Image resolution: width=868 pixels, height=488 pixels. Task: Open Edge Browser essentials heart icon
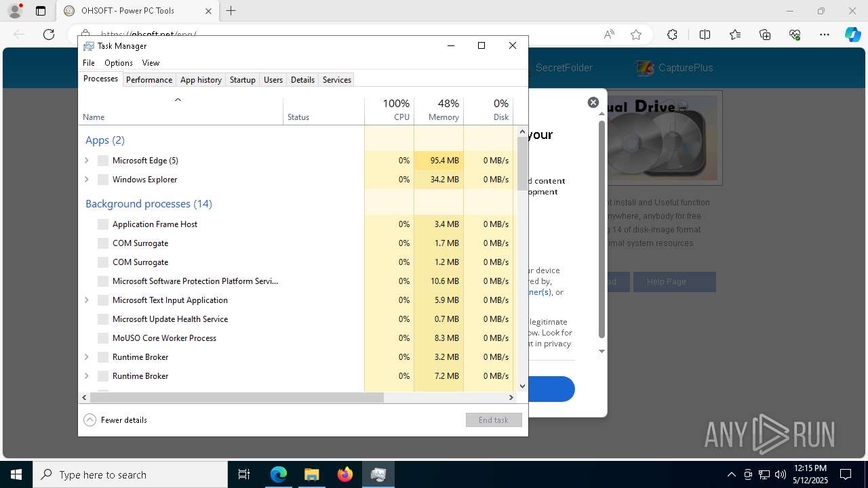click(x=795, y=35)
